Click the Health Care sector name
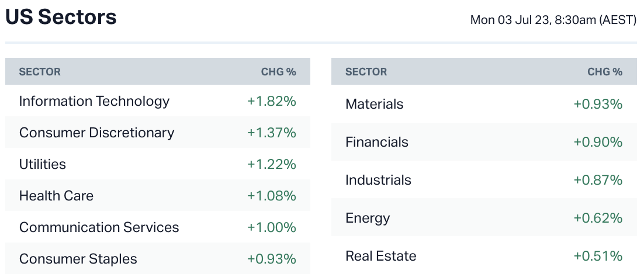The width and height of the screenshot is (644, 277). 56,196
